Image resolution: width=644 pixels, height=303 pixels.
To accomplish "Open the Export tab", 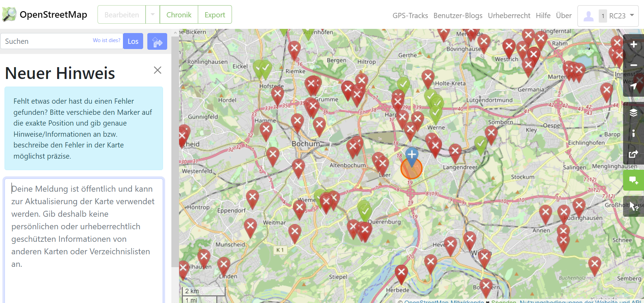I will click(x=215, y=15).
